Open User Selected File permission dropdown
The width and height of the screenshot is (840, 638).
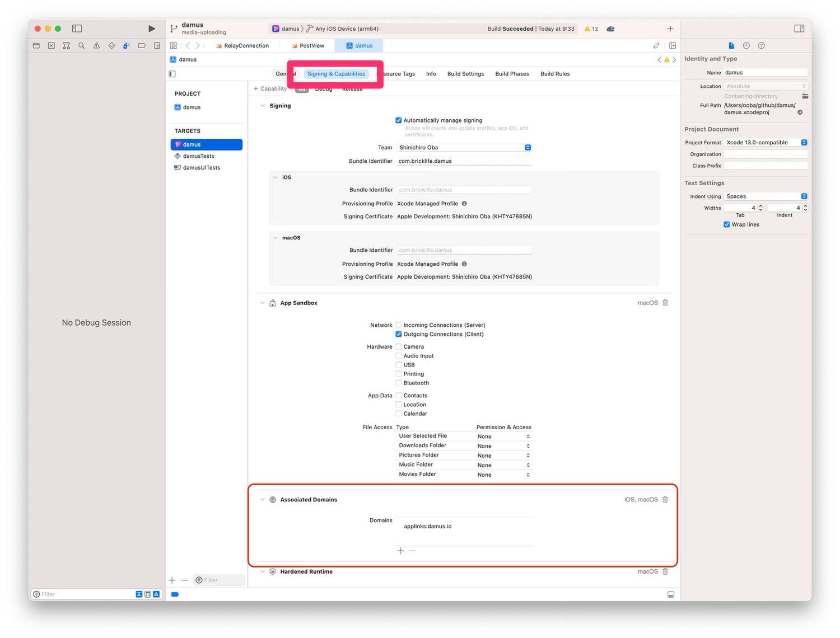point(503,437)
